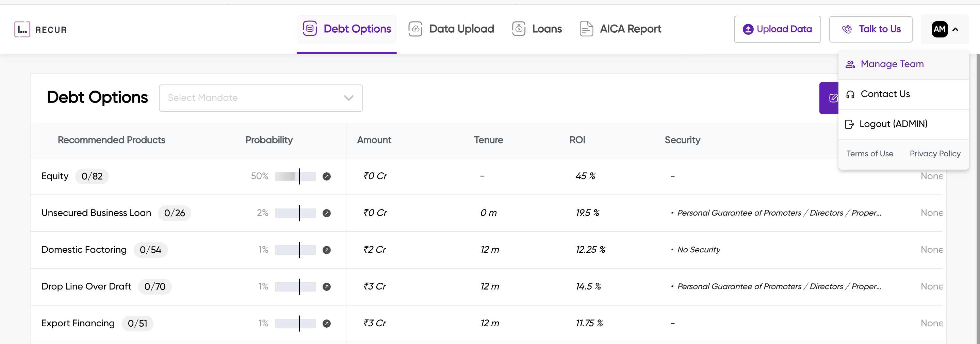Open the Privacy Policy page
980x344 pixels.
[x=935, y=154]
